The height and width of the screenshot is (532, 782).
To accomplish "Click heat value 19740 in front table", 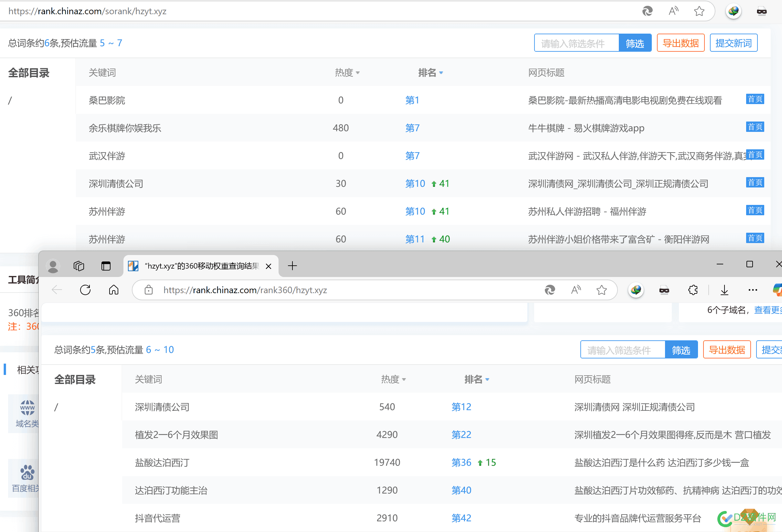I will click(387, 463).
